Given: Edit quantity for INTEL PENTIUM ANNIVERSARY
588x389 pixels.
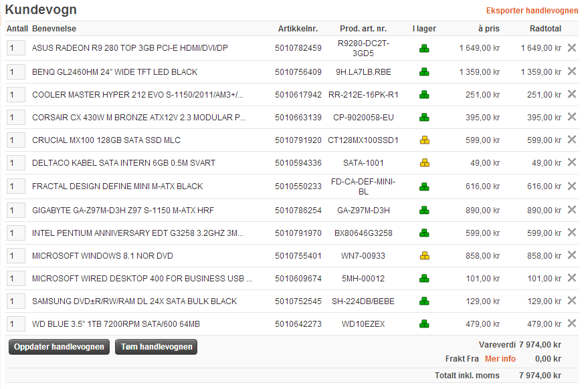Looking at the screenshot, I should click(16, 233).
